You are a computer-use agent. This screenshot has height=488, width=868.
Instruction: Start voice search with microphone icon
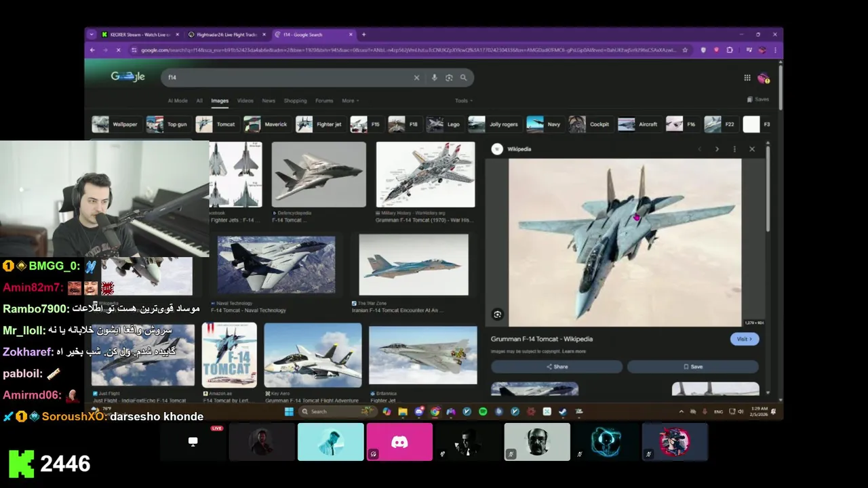click(x=434, y=78)
